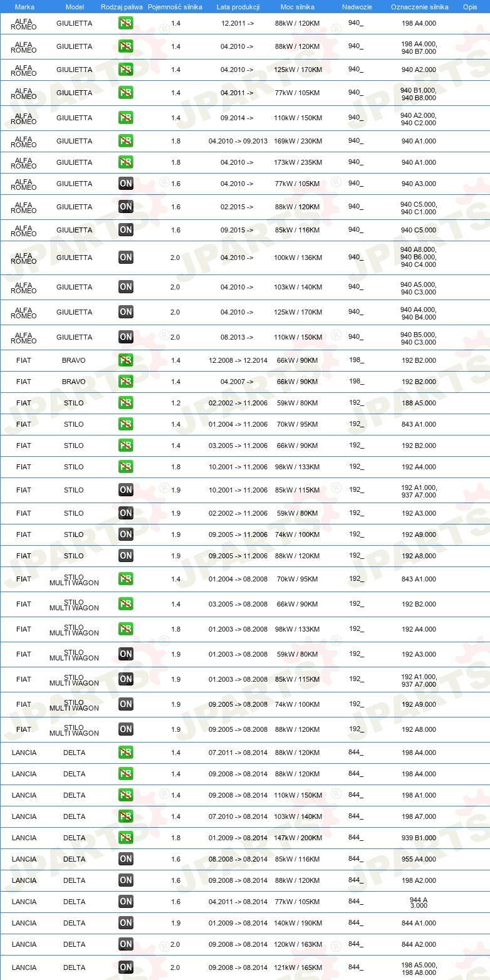Click the PB icon in Giulietta 09.2014 row

pos(126,118)
